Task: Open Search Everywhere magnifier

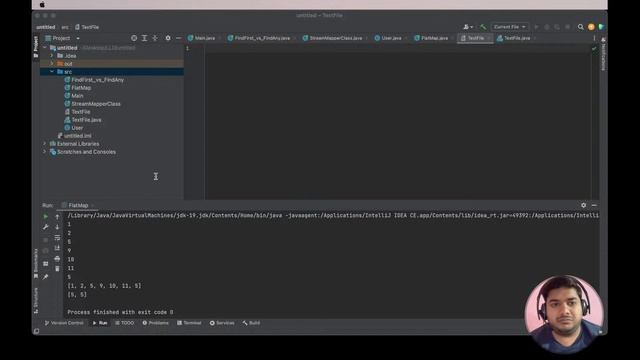Action: (x=580, y=27)
